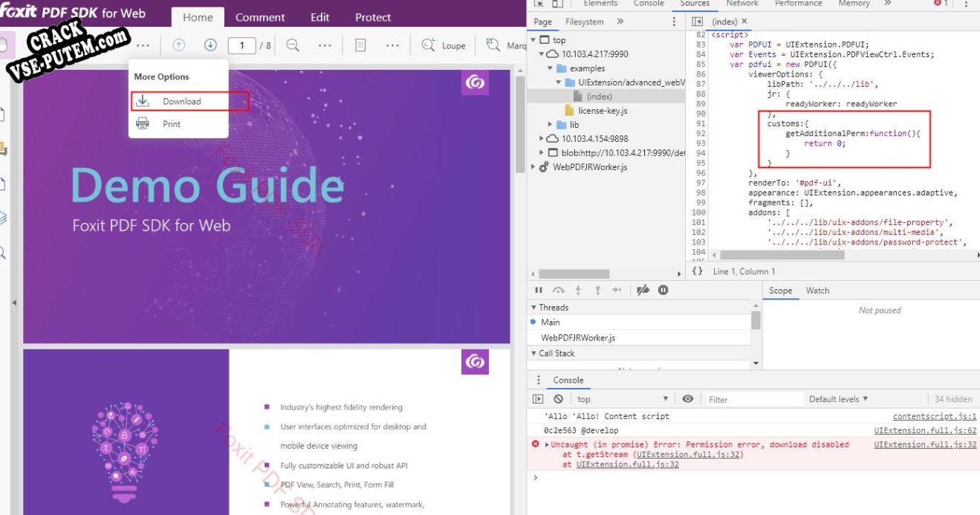Image resolution: width=980 pixels, height=515 pixels.
Task: Click the single page view mode icon
Action: (x=360, y=45)
